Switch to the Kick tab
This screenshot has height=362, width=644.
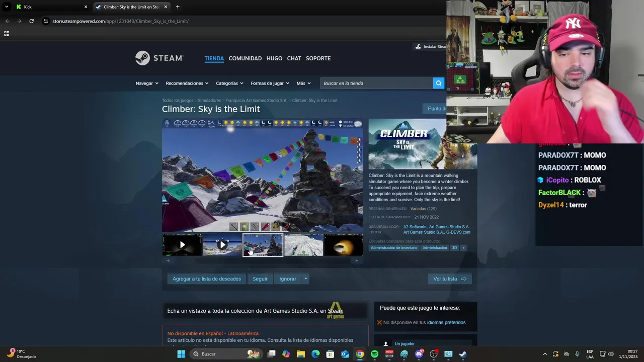pyautogui.click(x=50, y=7)
